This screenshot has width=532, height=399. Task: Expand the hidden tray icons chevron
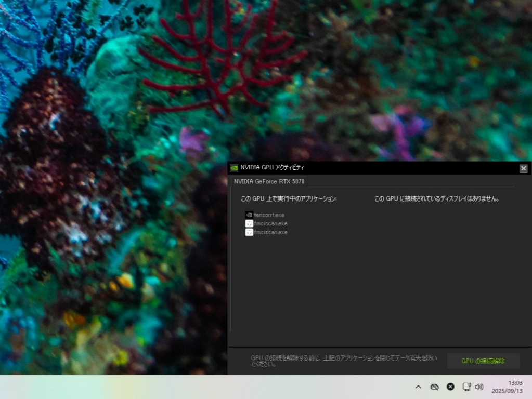pos(418,387)
